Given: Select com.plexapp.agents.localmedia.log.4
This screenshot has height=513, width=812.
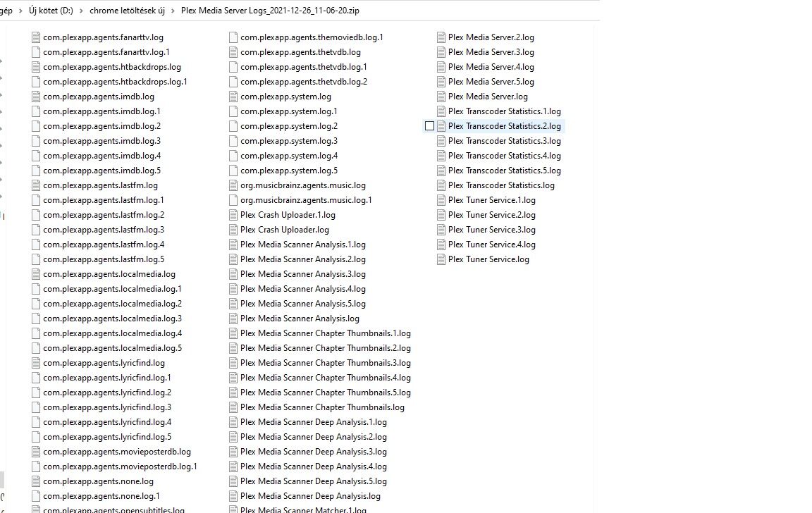Looking at the screenshot, I should [x=112, y=333].
